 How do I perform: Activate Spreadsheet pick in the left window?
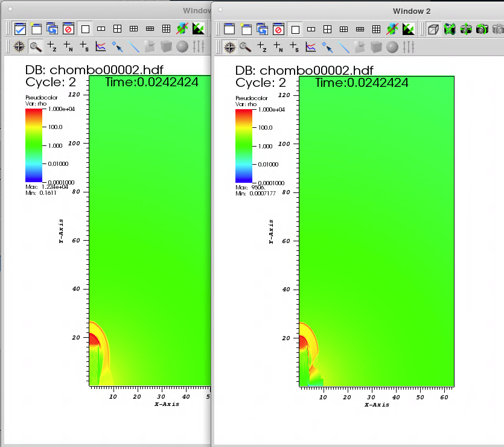85,46
